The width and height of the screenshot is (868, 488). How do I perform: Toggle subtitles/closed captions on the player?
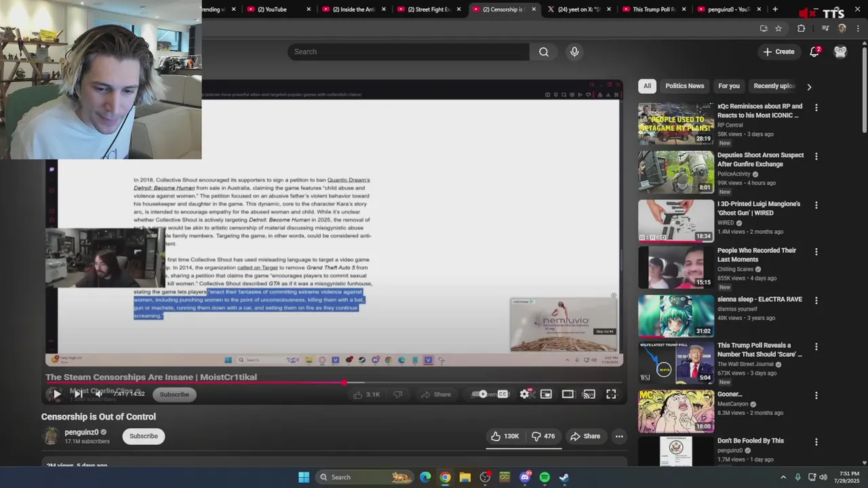[502, 394]
